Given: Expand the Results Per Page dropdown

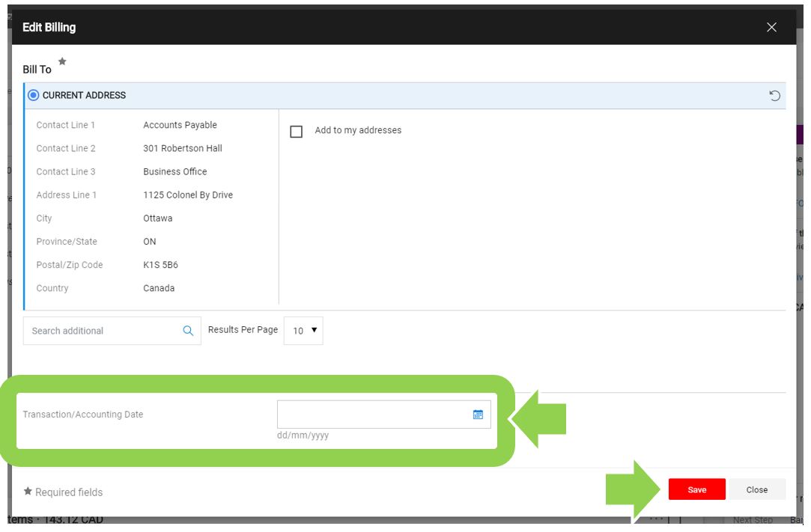Looking at the screenshot, I should (x=303, y=331).
